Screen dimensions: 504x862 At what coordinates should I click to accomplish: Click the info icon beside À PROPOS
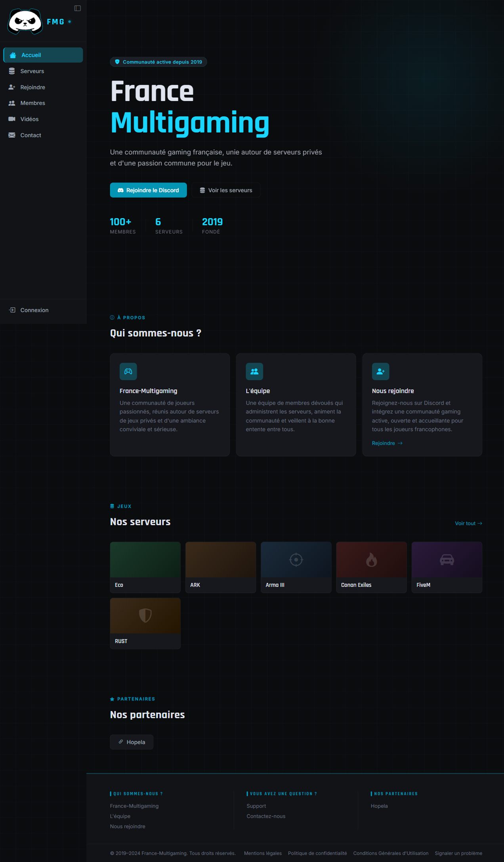click(112, 318)
